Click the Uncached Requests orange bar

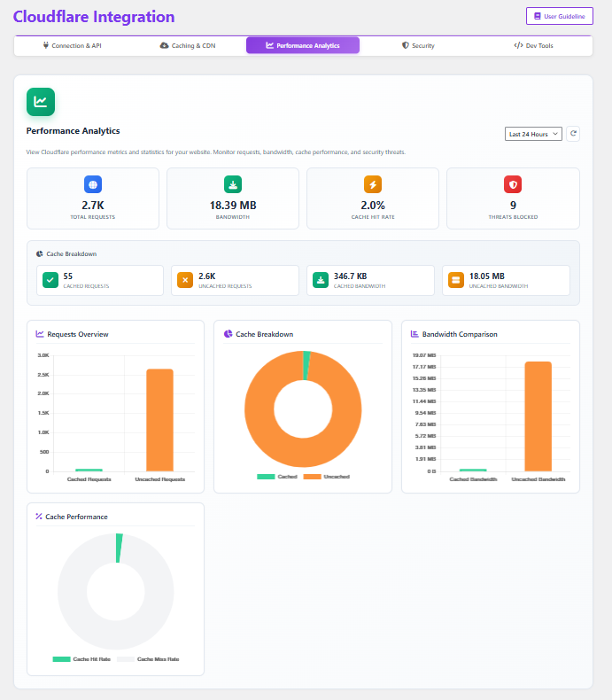coord(159,420)
